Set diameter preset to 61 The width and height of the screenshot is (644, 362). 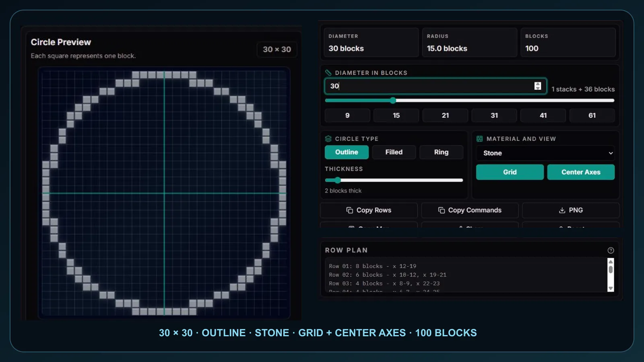click(x=592, y=115)
